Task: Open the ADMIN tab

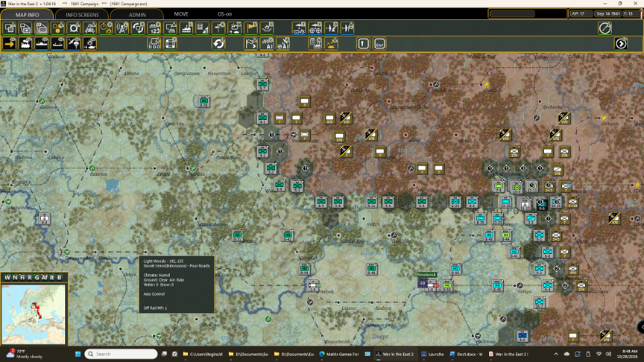Action: pos(137,14)
